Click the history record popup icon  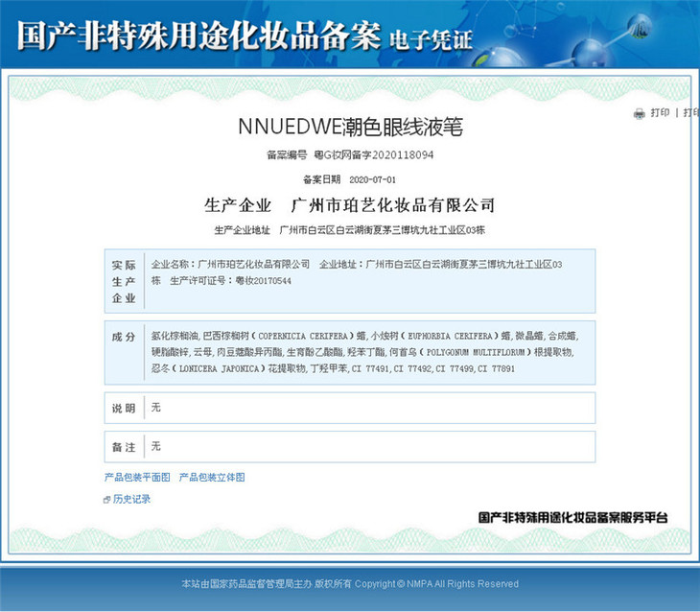106,500
